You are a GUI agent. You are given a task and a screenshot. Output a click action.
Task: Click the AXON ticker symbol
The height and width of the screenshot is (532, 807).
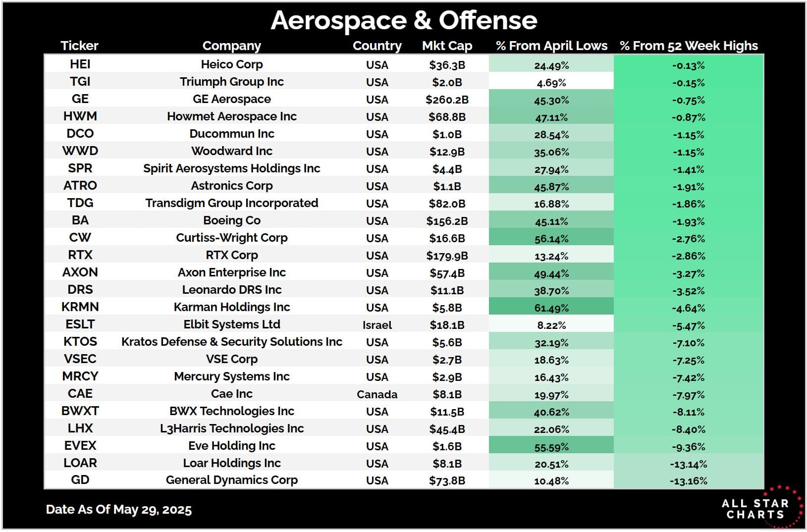pyautogui.click(x=80, y=272)
